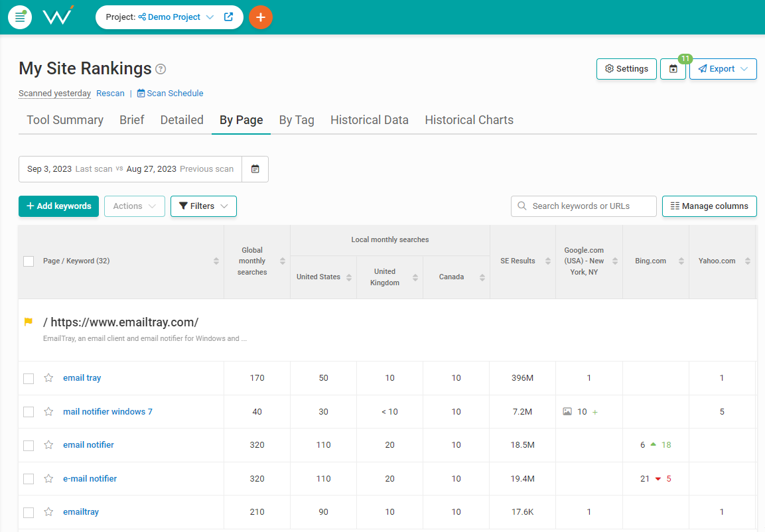
Task: Open the calendar button with badge 11
Action: (673, 69)
